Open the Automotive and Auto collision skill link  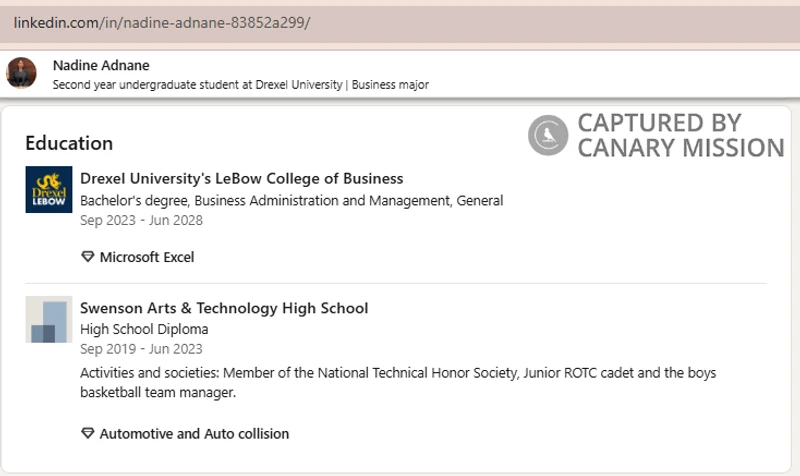click(194, 434)
